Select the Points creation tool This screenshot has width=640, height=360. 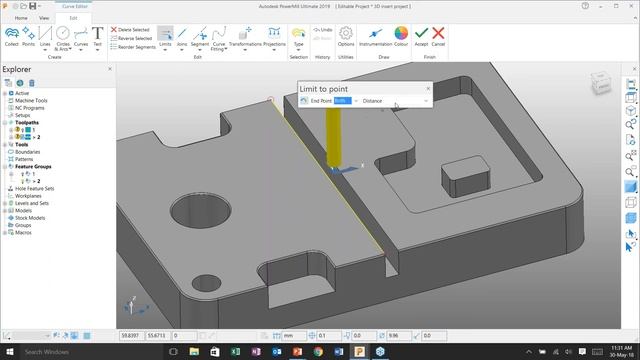(28, 36)
